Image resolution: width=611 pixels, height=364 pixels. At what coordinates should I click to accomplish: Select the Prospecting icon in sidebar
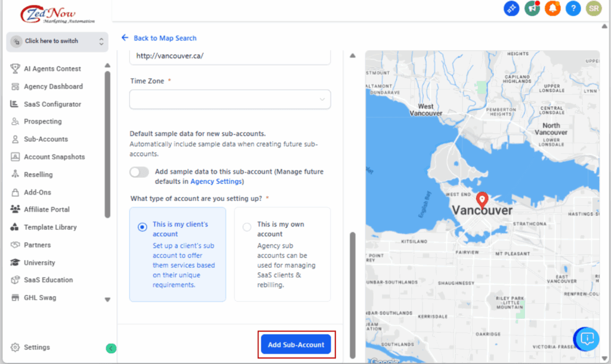pyautogui.click(x=15, y=121)
